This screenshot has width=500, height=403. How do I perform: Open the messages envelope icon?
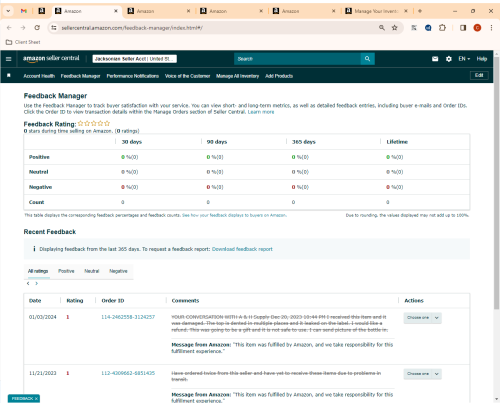(x=435, y=59)
